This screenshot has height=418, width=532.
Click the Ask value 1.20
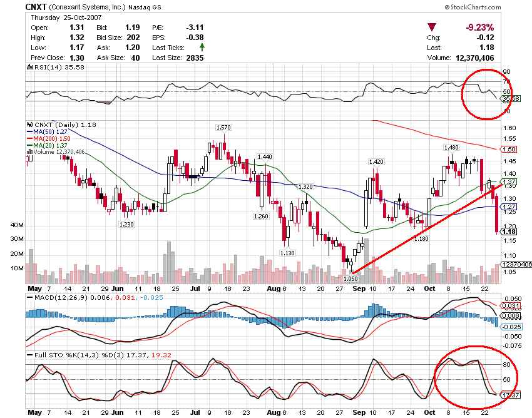click(132, 48)
